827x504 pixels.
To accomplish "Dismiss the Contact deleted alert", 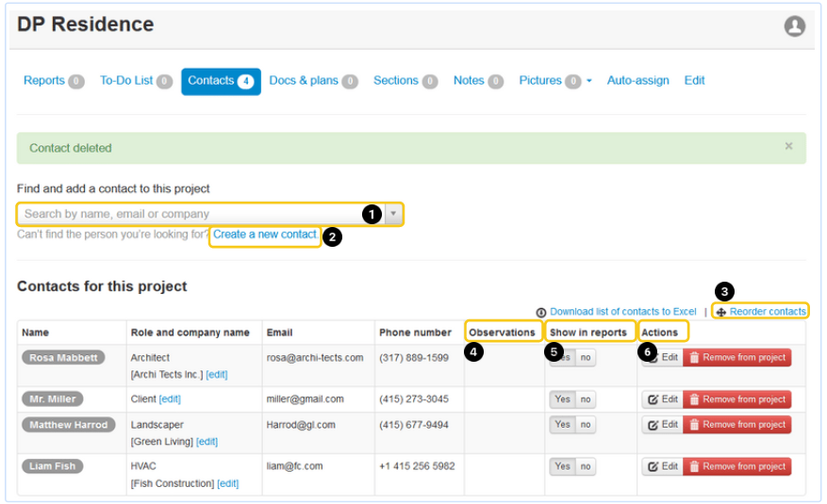I will [788, 146].
